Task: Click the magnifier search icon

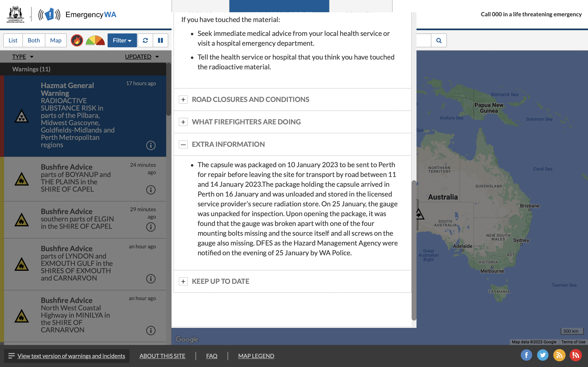Action: tap(439, 40)
